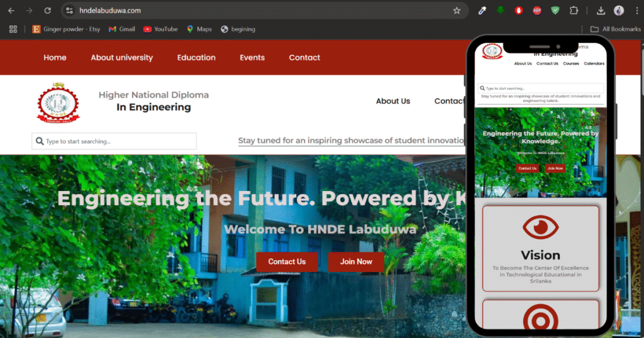
Task: Reload the current page
Action: pyautogui.click(x=48, y=11)
